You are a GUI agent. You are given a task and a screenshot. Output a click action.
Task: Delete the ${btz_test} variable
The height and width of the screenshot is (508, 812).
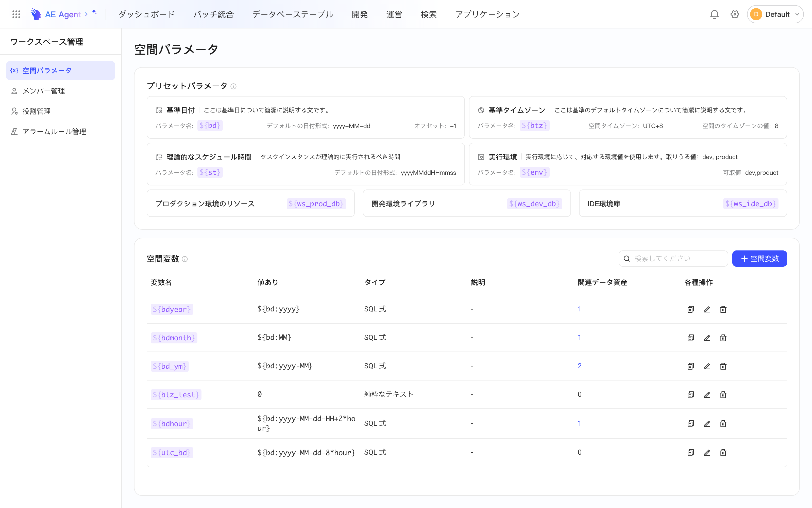tap(723, 395)
